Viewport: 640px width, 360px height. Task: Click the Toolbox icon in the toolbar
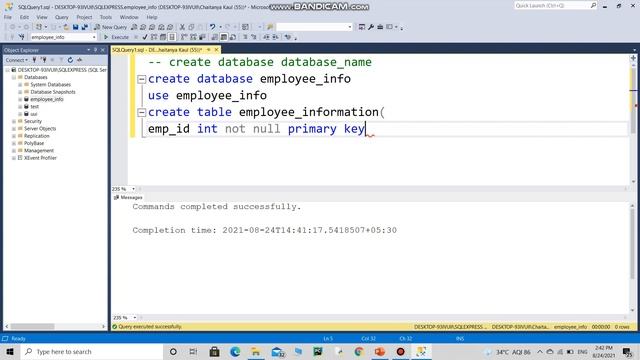380,27
